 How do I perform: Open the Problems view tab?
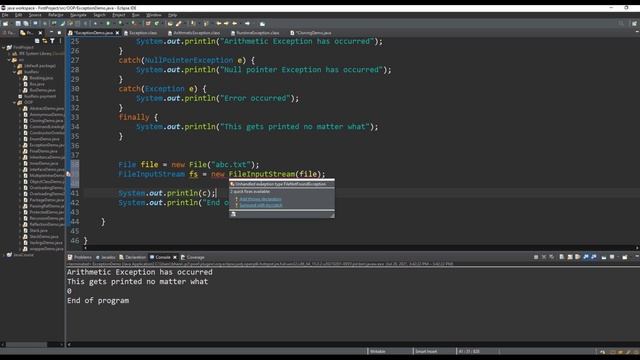(x=80, y=258)
